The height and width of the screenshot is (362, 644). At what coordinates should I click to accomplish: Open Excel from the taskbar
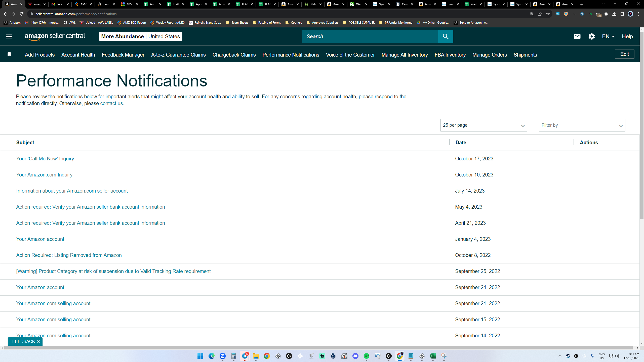tap(433, 356)
